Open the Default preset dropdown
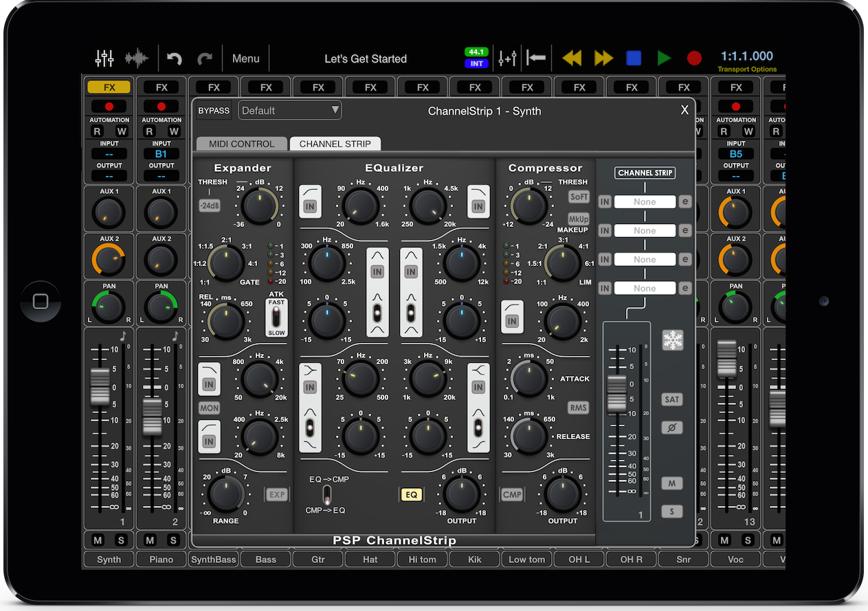This screenshot has width=868, height=611. tap(289, 111)
